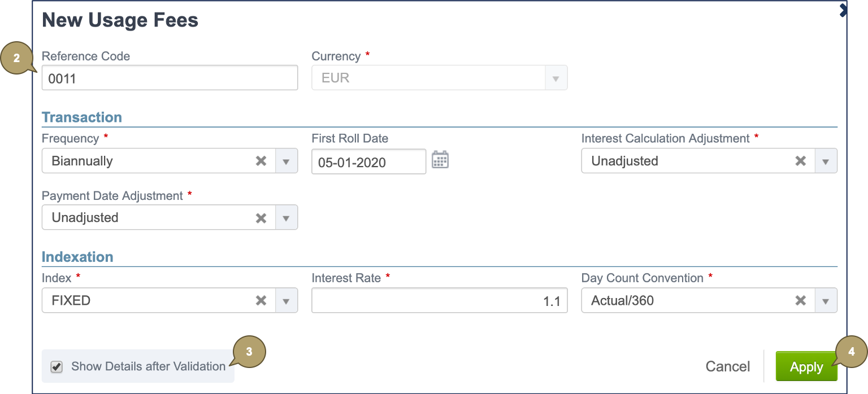Click the Show Details after Validation label
This screenshot has width=868, height=394.
coord(148,367)
